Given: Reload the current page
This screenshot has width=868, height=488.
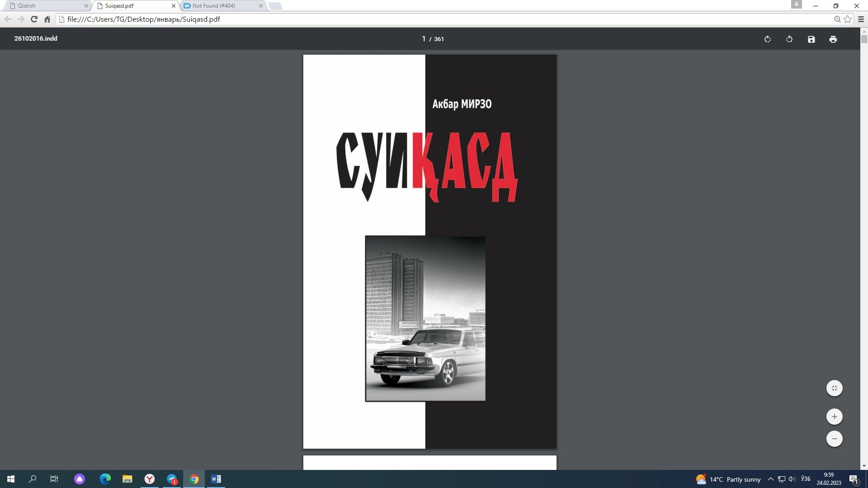Looking at the screenshot, I should pyautogui.click(x=34, y=19).
